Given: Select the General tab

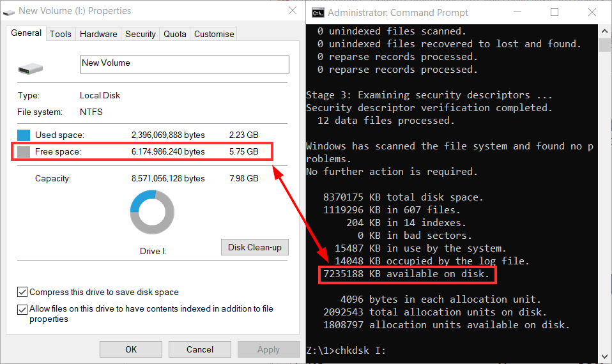Looking at the screenshot, I should click(26, 33).
